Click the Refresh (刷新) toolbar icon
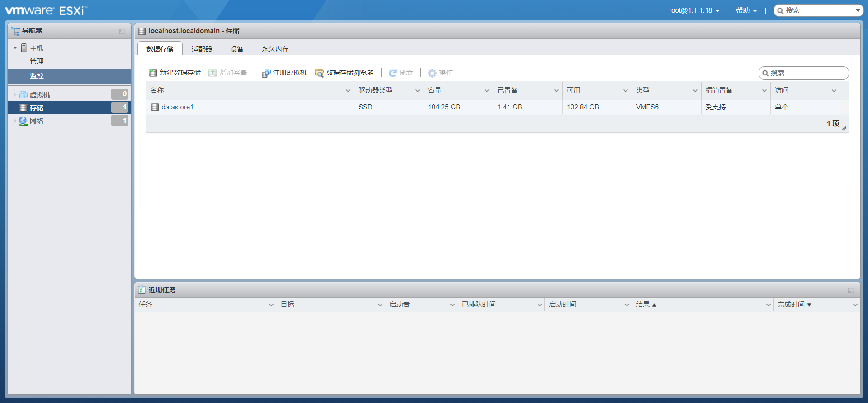 [392, 73]
